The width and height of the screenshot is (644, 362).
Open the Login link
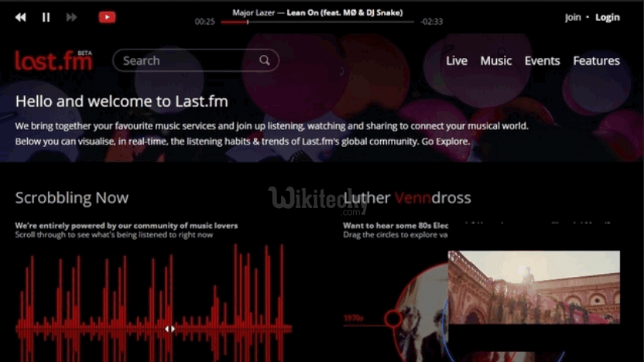(608, 17)
